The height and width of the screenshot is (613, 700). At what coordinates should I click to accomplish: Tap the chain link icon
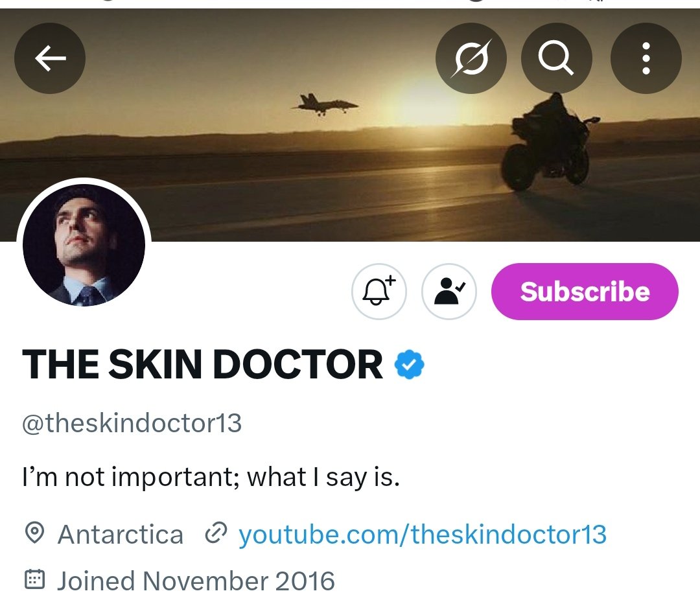216,533
